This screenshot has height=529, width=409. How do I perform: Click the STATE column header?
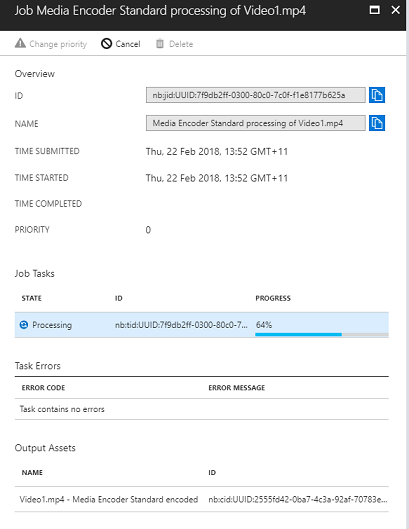pos(32,298)
